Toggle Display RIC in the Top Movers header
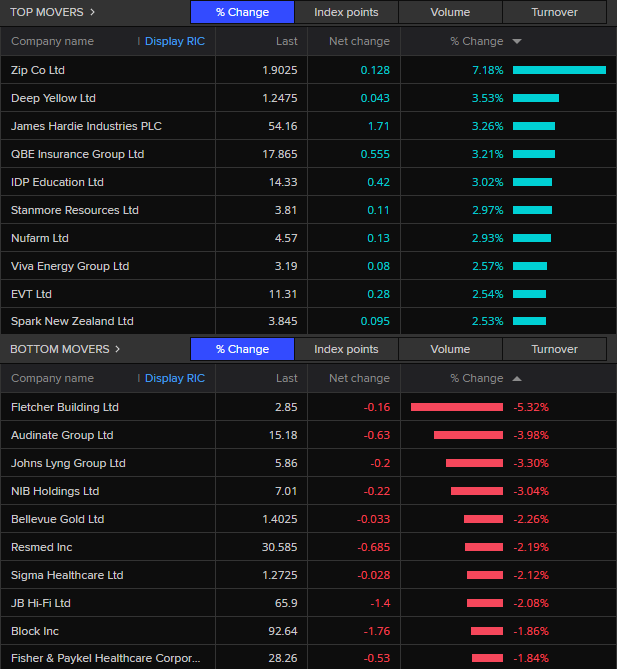 tap(174, 41)
